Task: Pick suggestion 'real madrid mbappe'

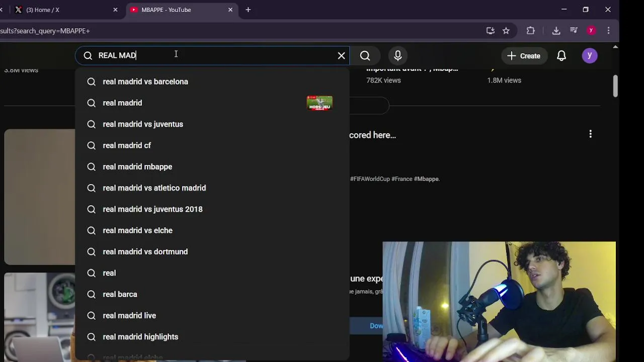Action: point(212,166)
